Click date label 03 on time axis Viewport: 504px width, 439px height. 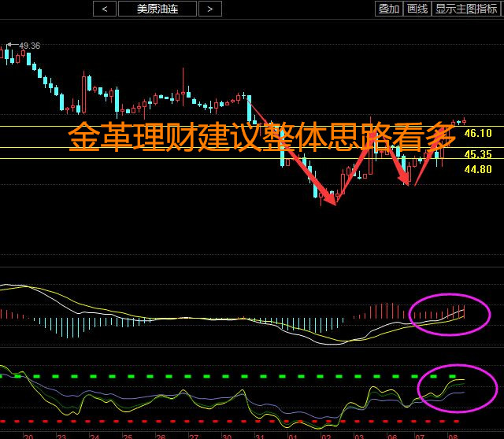[358, 435]
